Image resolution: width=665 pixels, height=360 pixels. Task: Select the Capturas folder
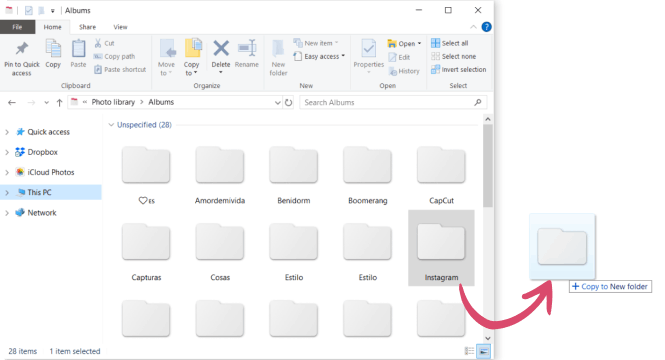tap(146, 253)
